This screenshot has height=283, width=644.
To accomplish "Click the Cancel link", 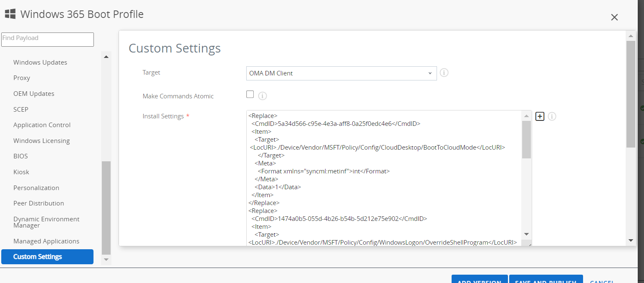I will [x=601, y=280].
